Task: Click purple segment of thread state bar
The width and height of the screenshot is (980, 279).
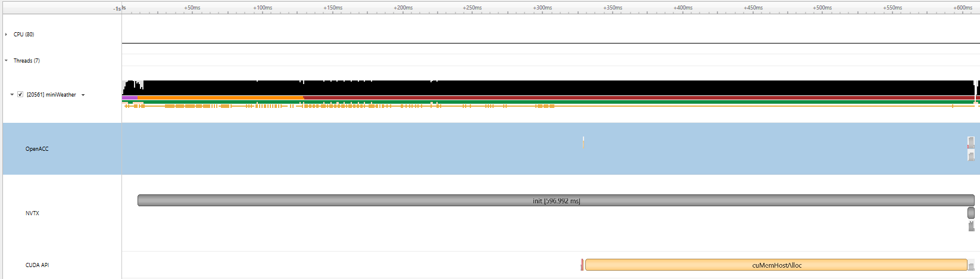Action: pyautogui.click(x=130, y=98)
